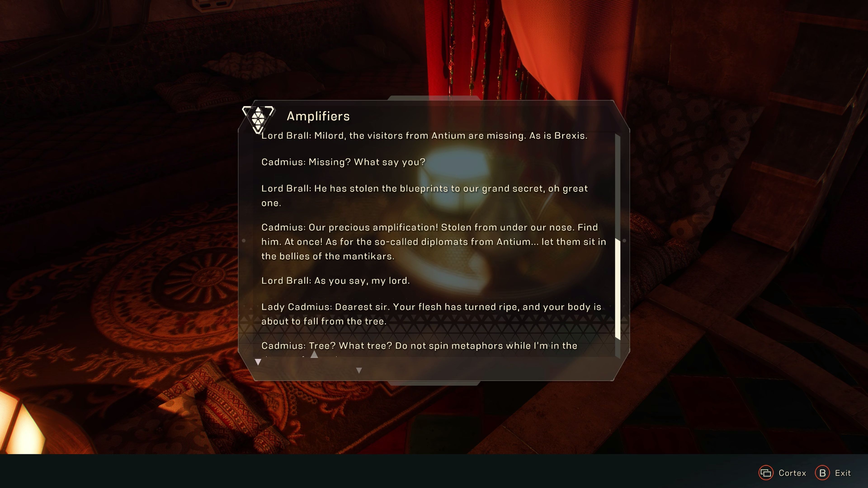
Task: Click the line about stolen blueprints
Action: pos(425,196)
